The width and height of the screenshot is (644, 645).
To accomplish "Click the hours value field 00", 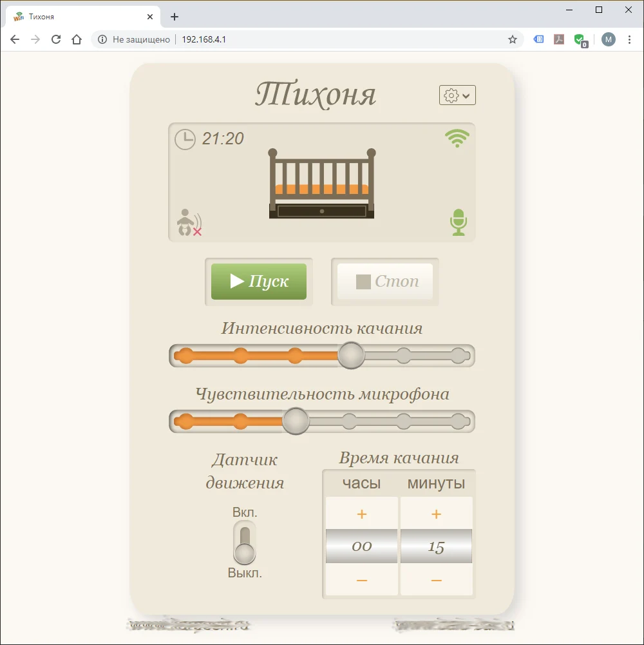I will (x=362, y=546).
